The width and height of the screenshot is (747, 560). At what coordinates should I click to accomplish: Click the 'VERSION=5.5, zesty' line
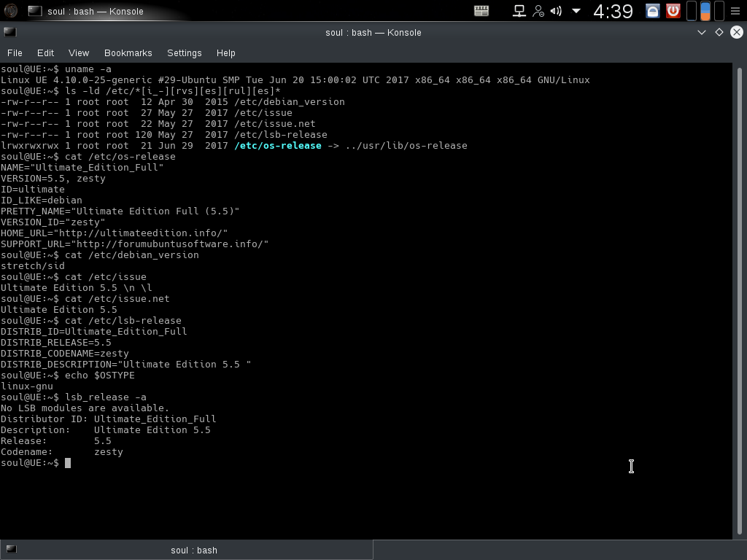(x=53, y=178)
